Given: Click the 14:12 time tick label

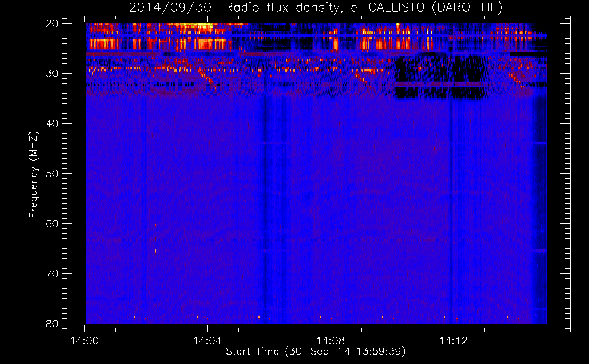Looking at the screenshot, I should coord(454,341).
